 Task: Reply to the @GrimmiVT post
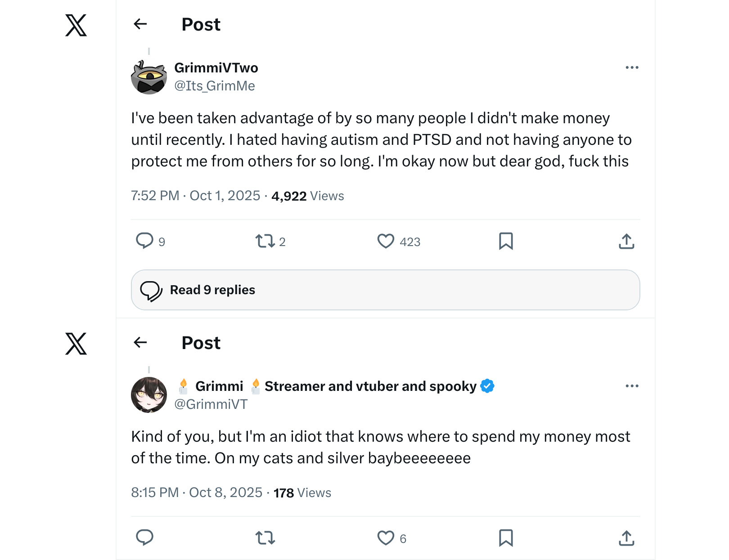point(145,538)
